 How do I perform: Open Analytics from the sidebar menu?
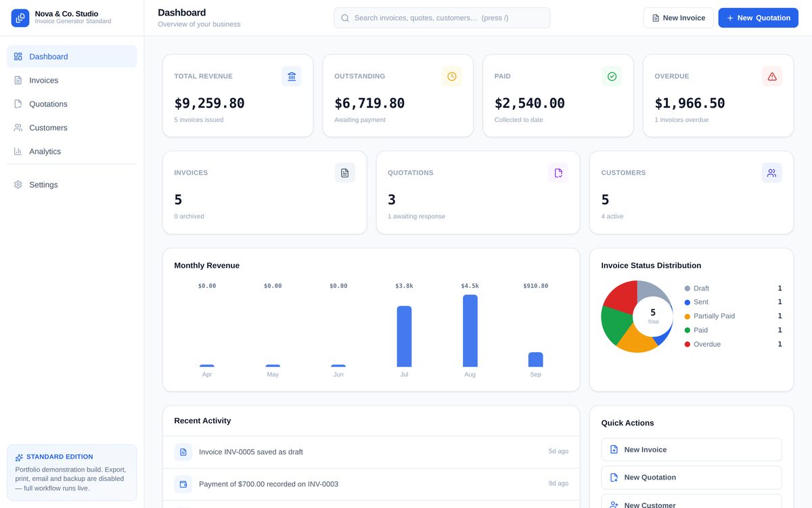pyautogui.click(x=72, y=152)
